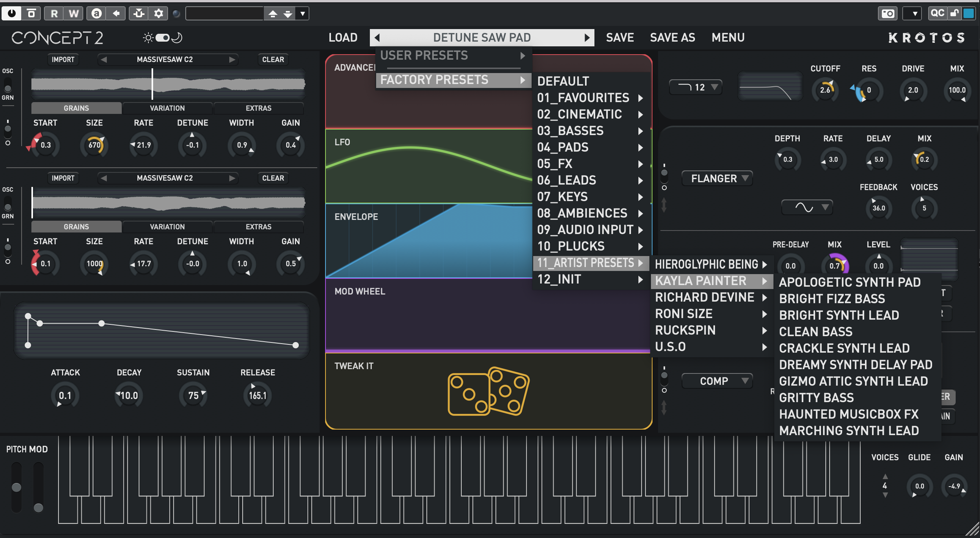Toggle the bottom oscillator OSC/GRN switch
The image size is (980, 538).
(x=7, y=203)
